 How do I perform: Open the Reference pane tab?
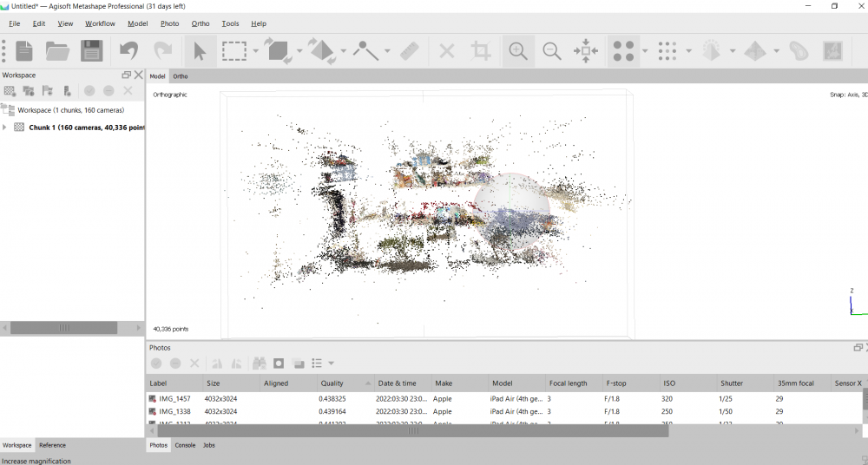pyautogui.click(x=52, y=445)
